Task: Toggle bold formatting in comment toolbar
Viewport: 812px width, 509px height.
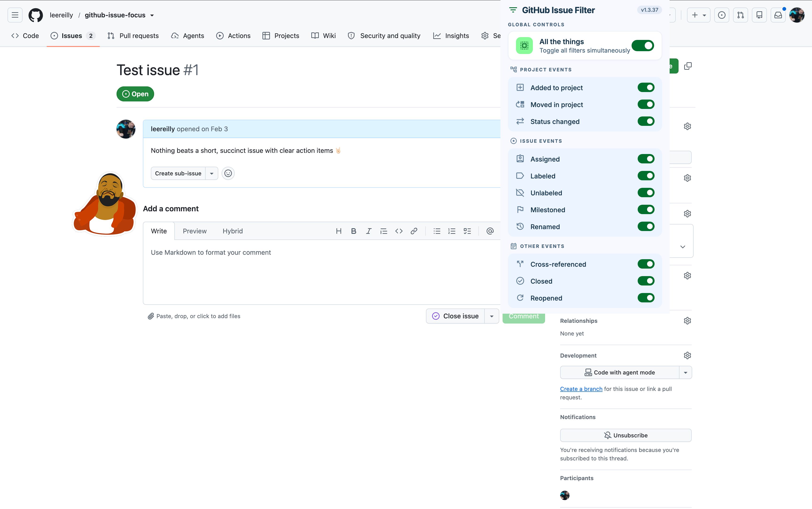Action: tap(353, 231)
